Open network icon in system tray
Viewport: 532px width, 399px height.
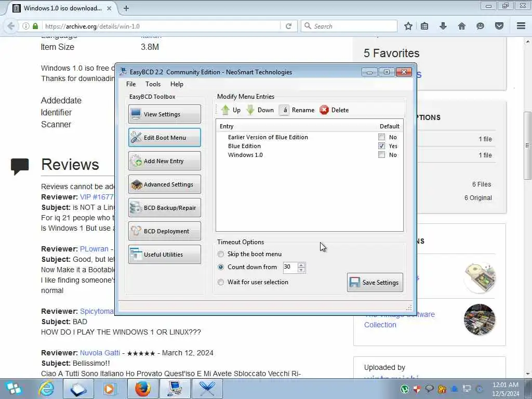coord(467,389)
